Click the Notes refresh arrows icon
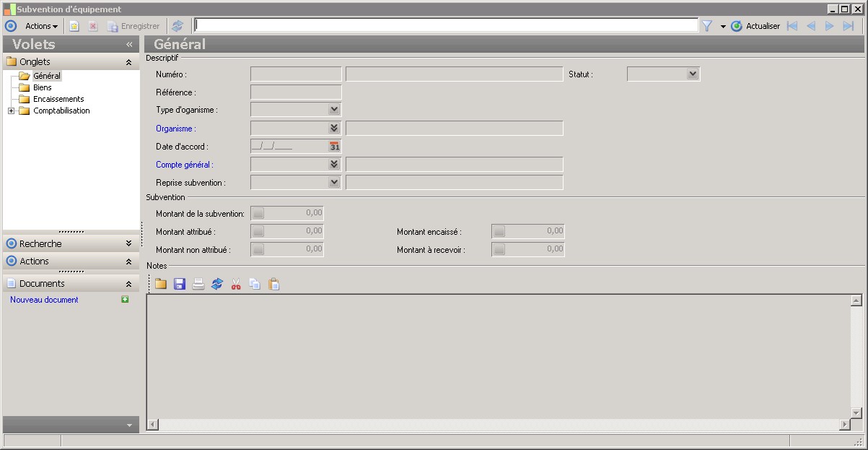 pos(217,285)
